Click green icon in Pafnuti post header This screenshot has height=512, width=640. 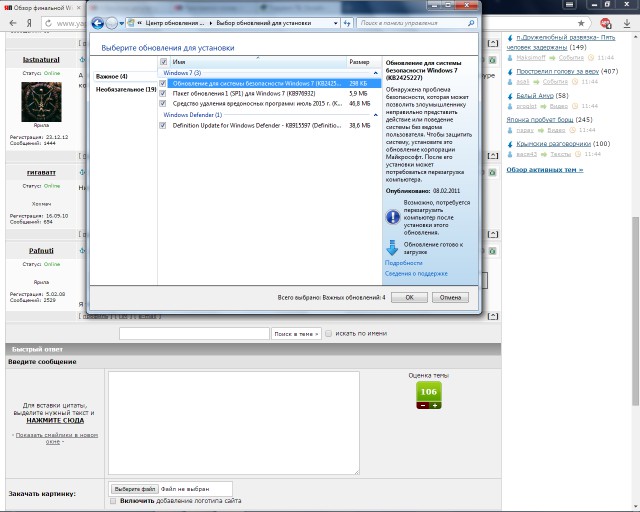492,251
